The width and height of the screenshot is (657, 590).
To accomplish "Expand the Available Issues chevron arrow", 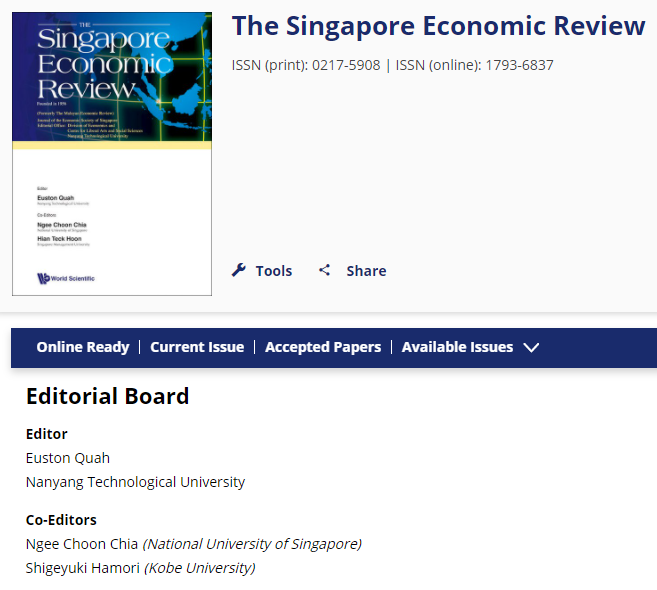I will click(531, 347).
